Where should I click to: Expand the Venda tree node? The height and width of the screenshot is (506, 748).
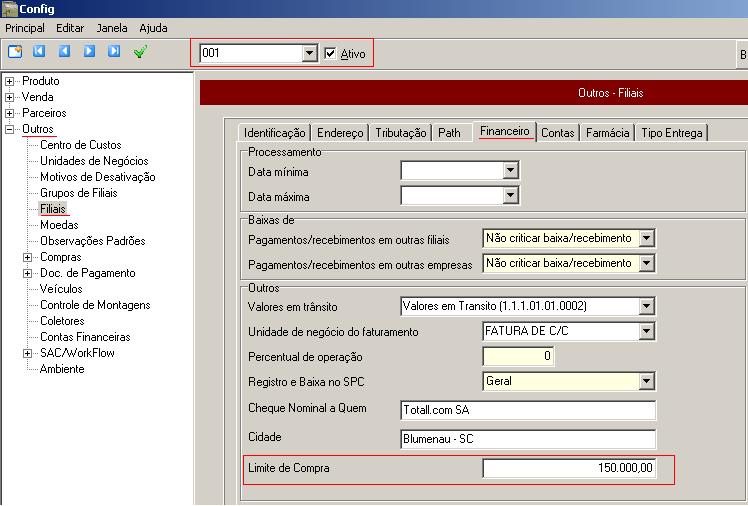[x=10, y=97]
